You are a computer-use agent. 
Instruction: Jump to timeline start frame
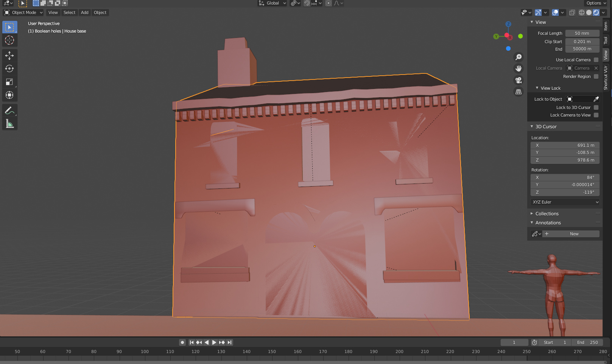tap(192, 342)
